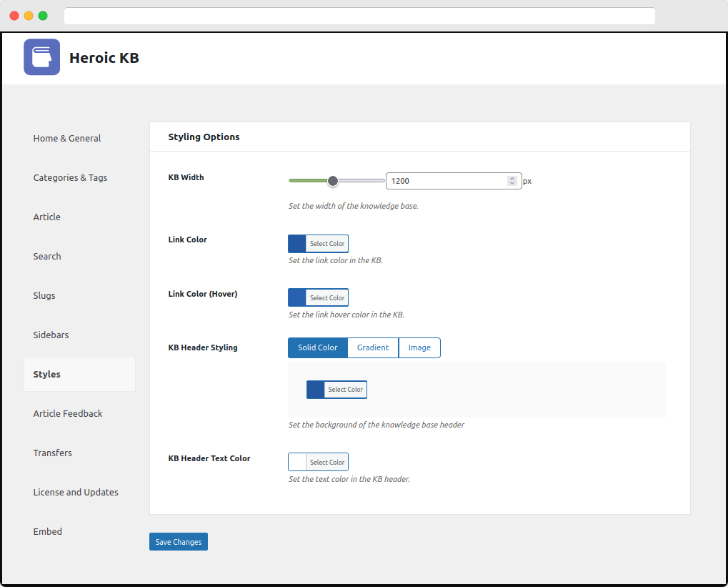Go to Categories & Tags settings
The width and height of the screenshot is (728, 587).
pyautogui.click(x=70, y=178)
